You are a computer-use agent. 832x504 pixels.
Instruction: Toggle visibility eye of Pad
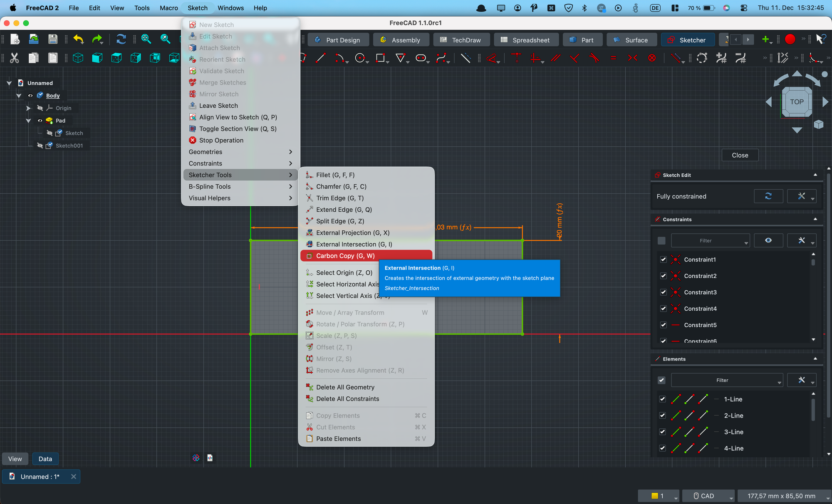coord(40,121)
